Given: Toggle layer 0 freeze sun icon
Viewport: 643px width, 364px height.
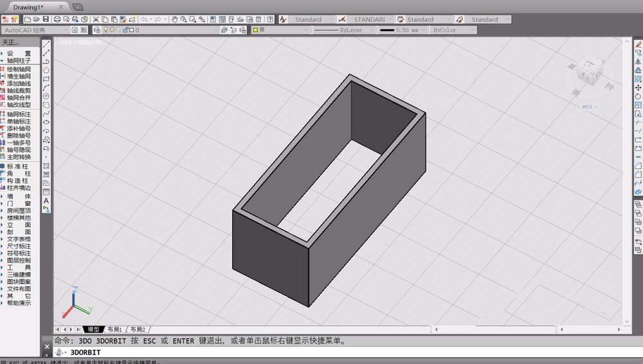Looking at the screenshot, I should pos(111,30).
